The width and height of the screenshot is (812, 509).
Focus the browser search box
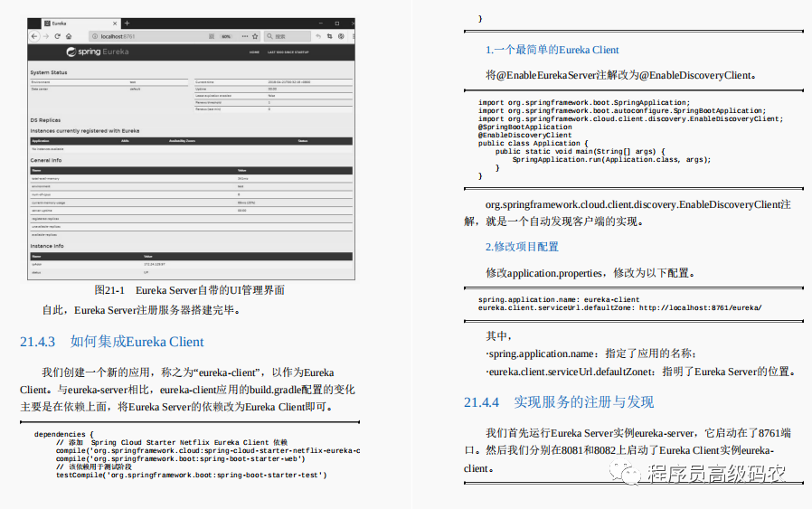[x=288, y=36]
